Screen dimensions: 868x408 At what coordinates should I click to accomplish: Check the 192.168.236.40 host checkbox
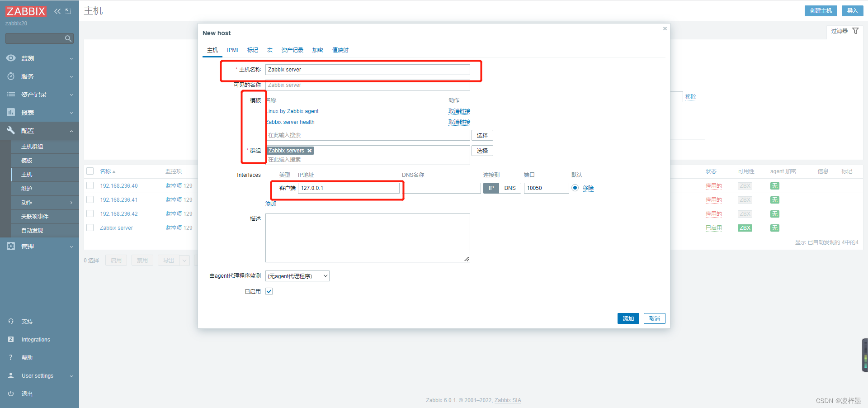(x=90, y=185)
